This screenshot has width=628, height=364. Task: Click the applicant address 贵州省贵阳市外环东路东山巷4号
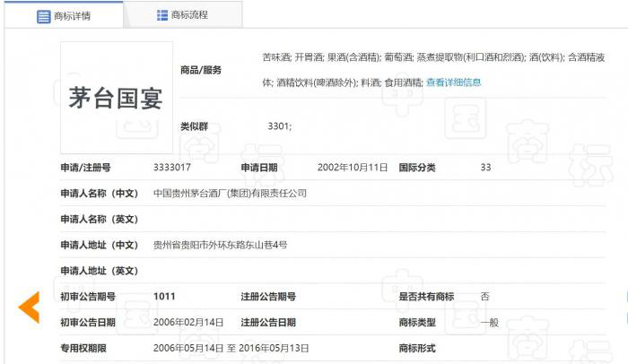pyautogui.click(x=221, y=245)
